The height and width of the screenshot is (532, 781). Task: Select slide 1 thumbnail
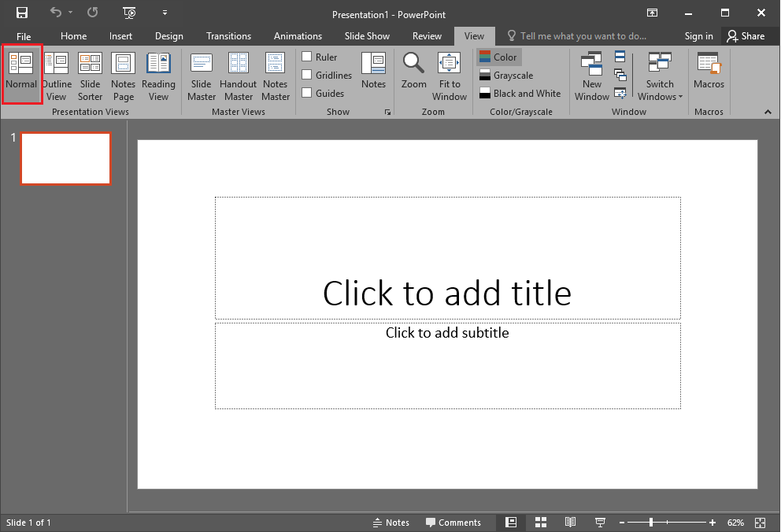pos(66,158)
